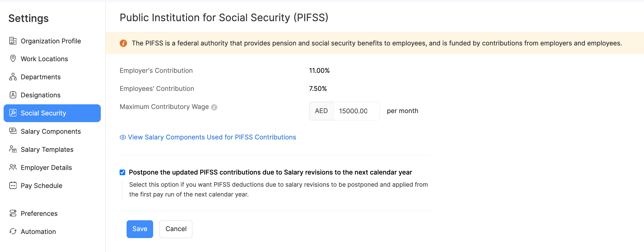644x252 pixels.
Task: Navigate to the Employer Details section
Action: pos(46,167)
